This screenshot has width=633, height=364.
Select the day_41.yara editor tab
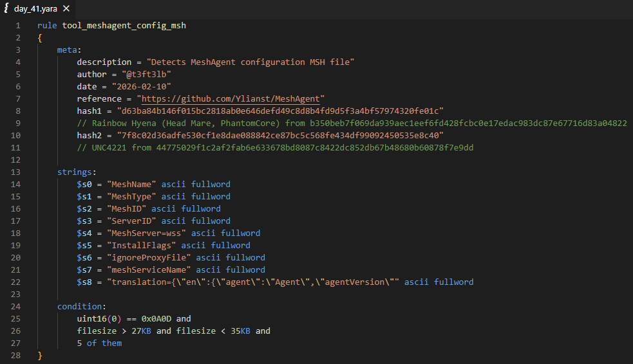tap(37, 8)
